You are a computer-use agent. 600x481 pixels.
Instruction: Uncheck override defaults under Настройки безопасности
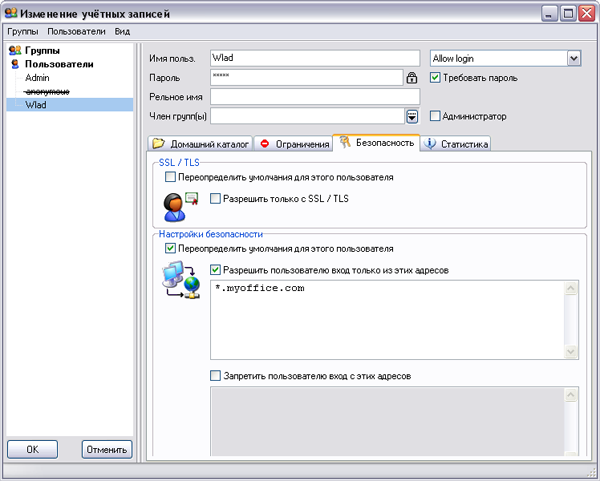pyautogui.click(x=170, y=249)
